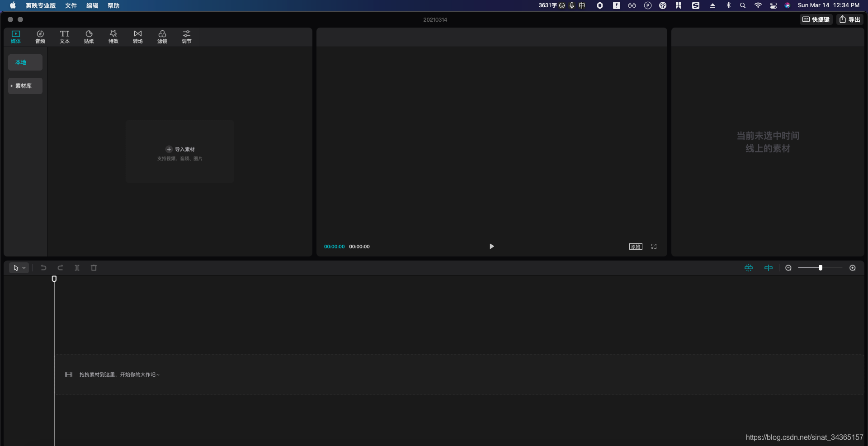This screenshot has height=446, width=868.
Task: Open Spotlight search in menu bar
Action: click(743, 5)
